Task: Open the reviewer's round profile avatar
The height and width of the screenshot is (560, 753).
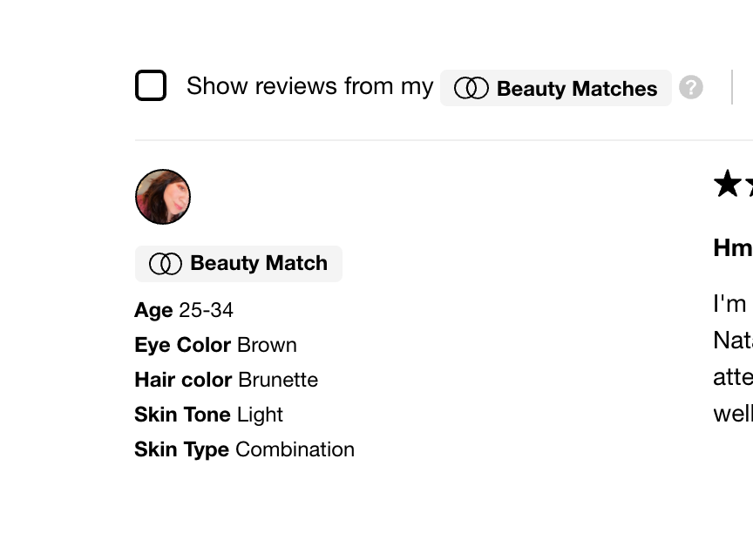Action: pos(163,197)
